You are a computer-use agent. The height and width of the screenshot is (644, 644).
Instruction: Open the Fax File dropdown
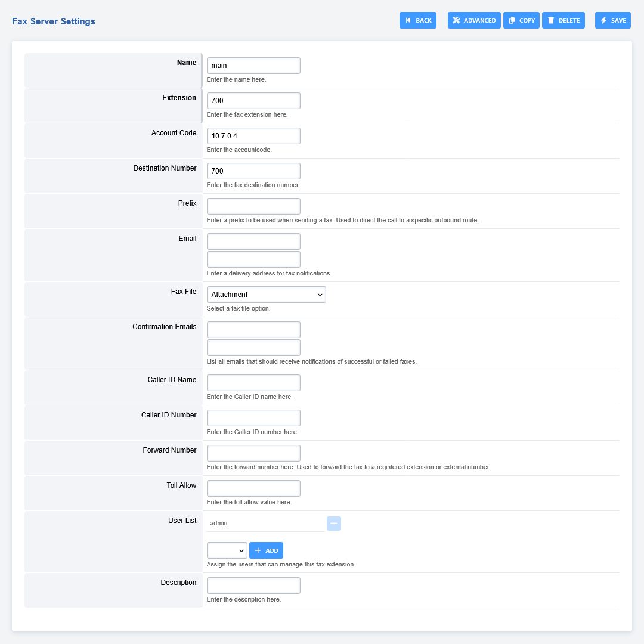point(266,295)
